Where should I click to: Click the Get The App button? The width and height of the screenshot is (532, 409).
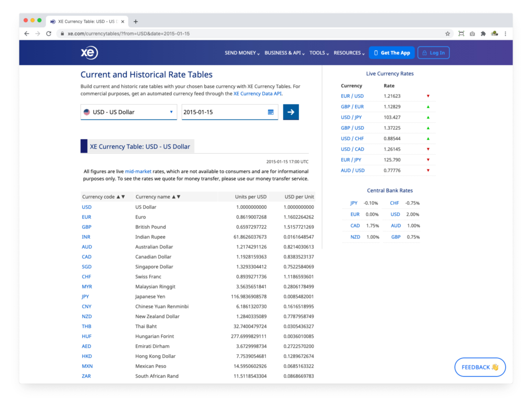point(391,53)
